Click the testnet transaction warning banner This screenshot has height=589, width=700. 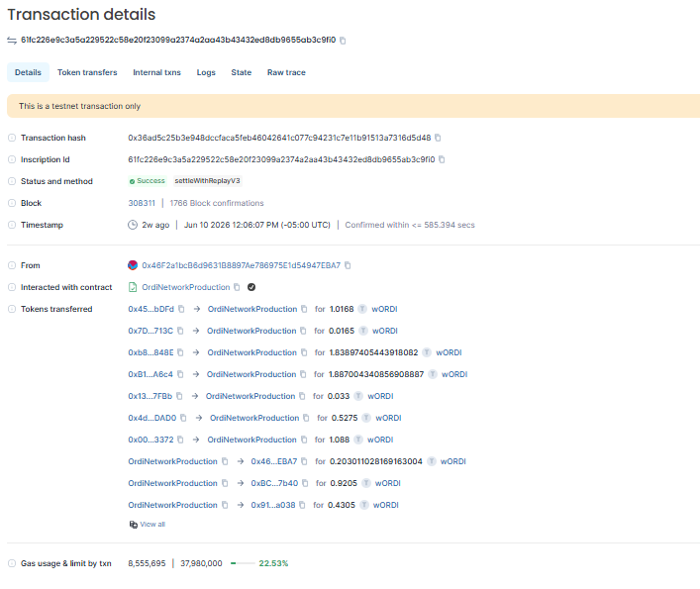click(x=353, y=106)
